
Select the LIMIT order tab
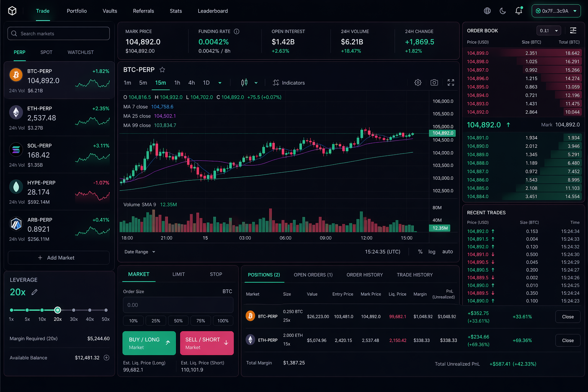tap(178, 274)
